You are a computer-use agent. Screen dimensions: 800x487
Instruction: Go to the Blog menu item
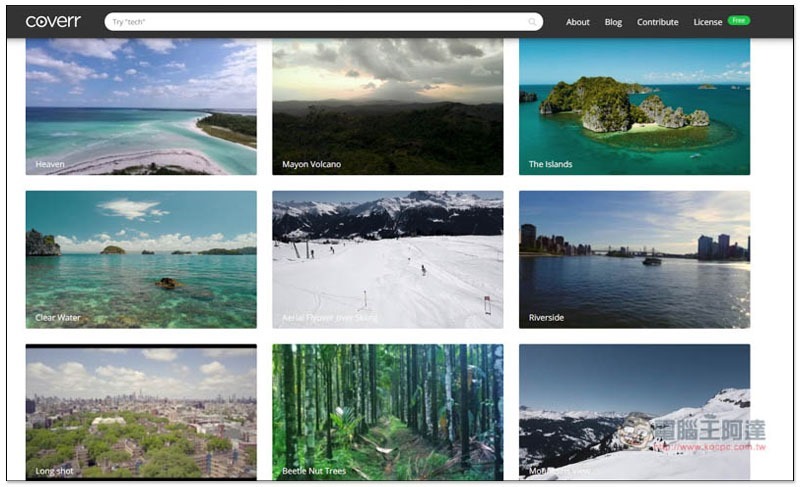(x=613, y=22)
